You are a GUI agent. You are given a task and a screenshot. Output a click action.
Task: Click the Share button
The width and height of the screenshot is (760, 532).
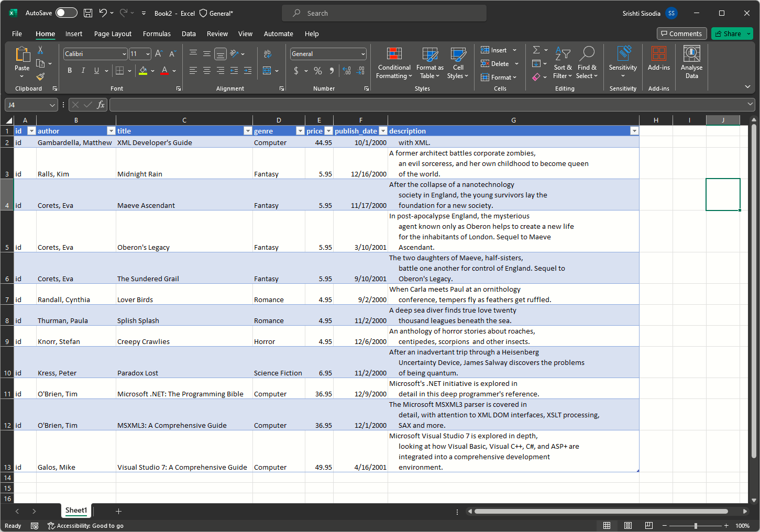pos(728,34)
